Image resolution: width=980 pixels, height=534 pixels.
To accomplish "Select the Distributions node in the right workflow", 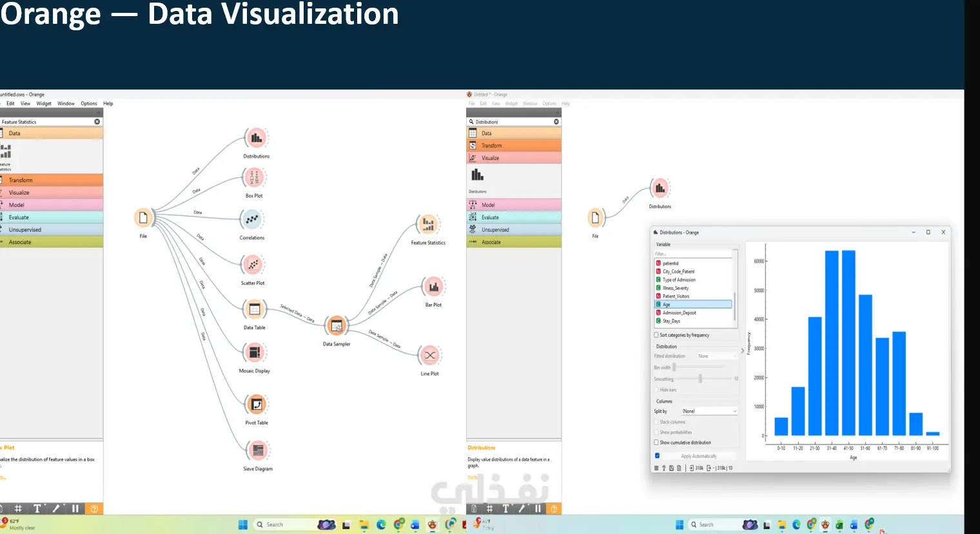I will (x=660, y=189).
